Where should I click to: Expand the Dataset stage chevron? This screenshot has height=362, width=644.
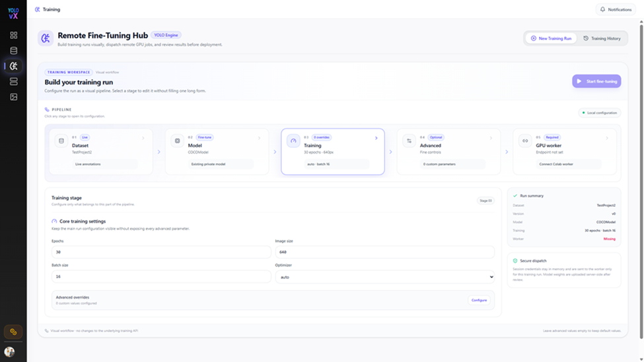143,138
